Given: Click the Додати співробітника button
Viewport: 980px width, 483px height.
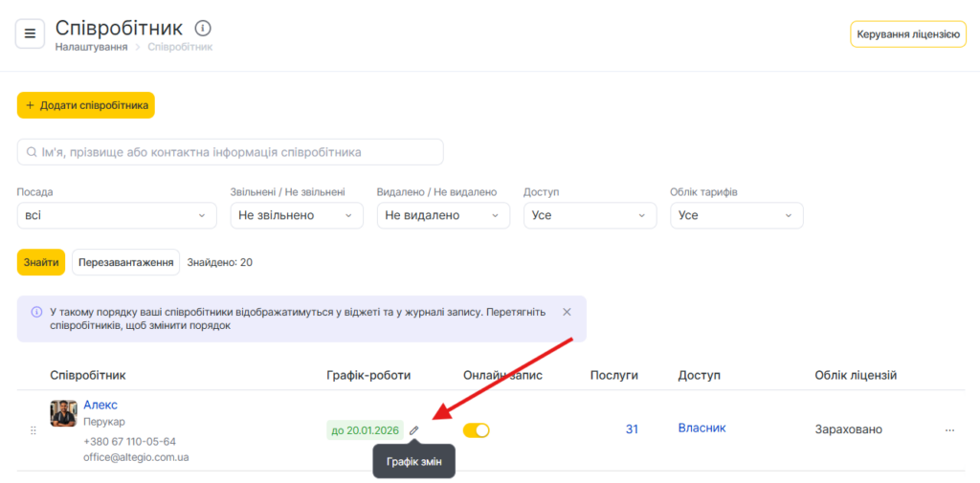Looking at the screenshot, I should coord(86,105).
